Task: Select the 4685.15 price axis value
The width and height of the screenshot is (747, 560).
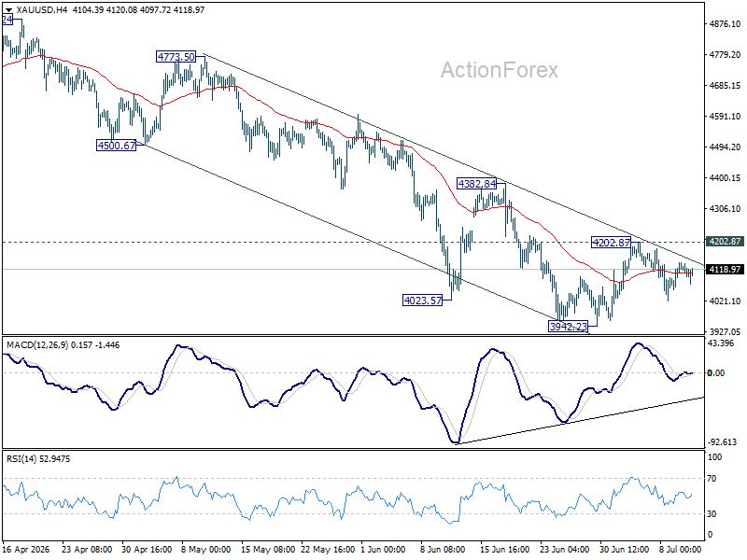Action: [x=726, y=86]
